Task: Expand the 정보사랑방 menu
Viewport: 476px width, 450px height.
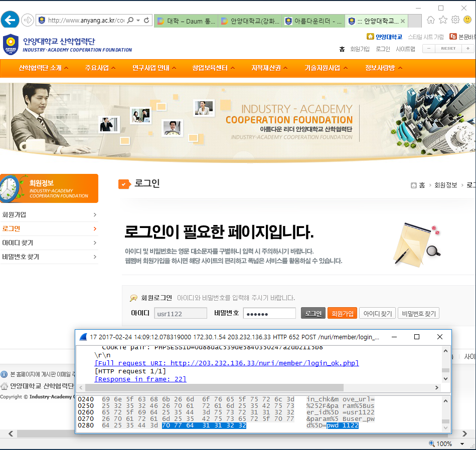Action: (384, 68)
